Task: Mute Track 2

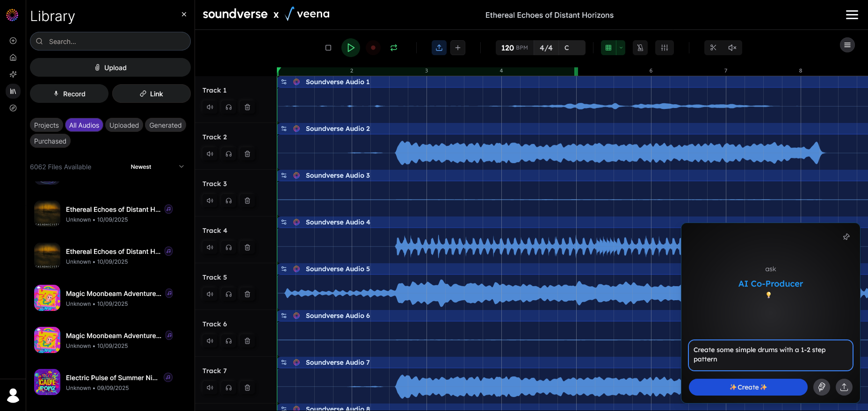Action: (x=210, y=154)
